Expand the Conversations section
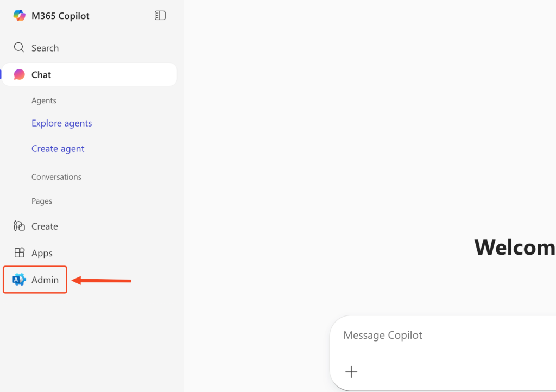Screen dimensions: 556x392 coord(56,177)
